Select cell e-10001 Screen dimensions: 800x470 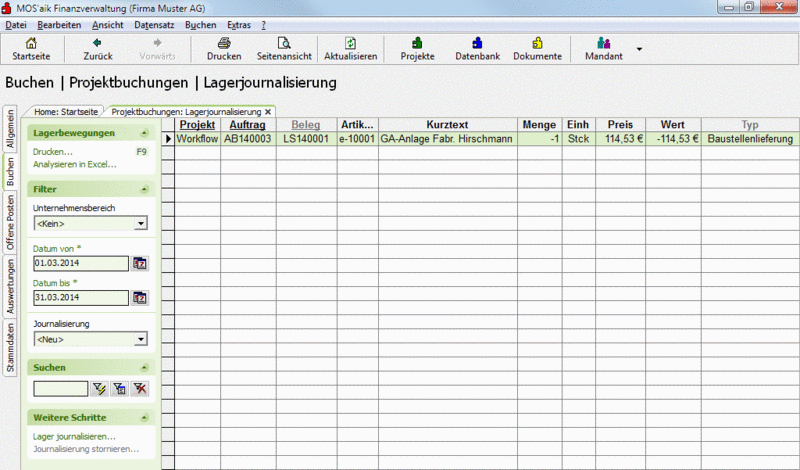tap(357, 139)
